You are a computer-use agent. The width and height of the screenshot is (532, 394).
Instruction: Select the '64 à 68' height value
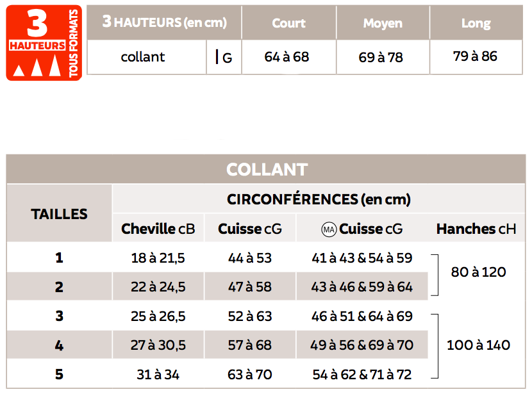pos(287,56)
